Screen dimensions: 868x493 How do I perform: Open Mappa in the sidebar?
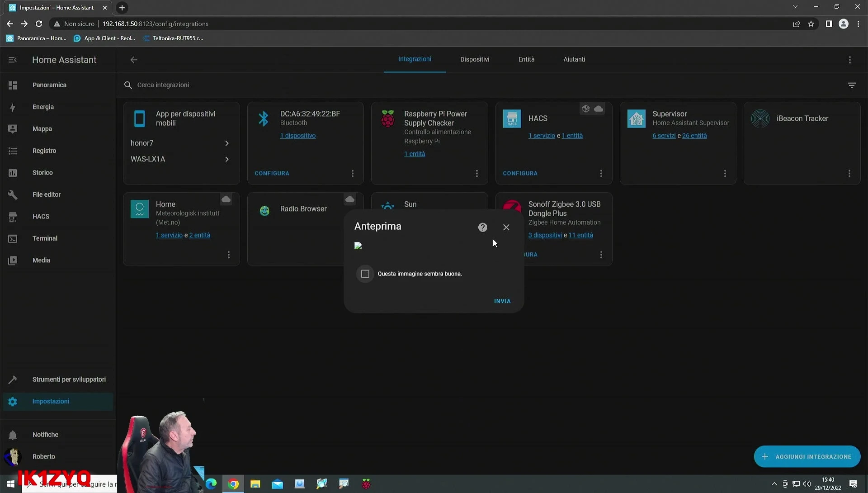[x=58, y=129]
